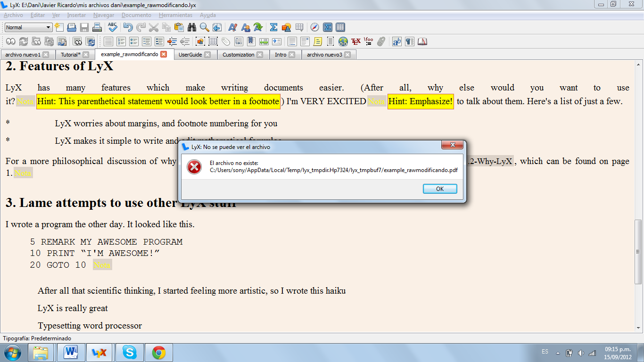
Task: Run the ABC spellchecker
Action: pos(113,27)
